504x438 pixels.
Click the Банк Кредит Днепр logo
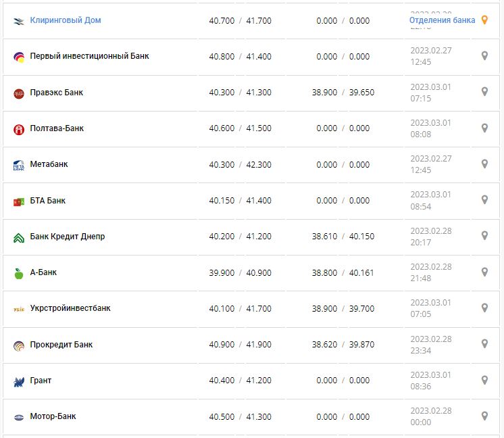[x=19, y=237]
